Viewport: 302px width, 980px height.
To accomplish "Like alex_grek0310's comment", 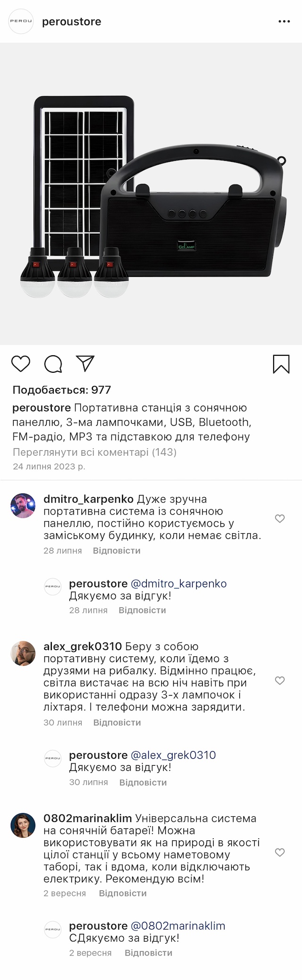I will 280,680.
